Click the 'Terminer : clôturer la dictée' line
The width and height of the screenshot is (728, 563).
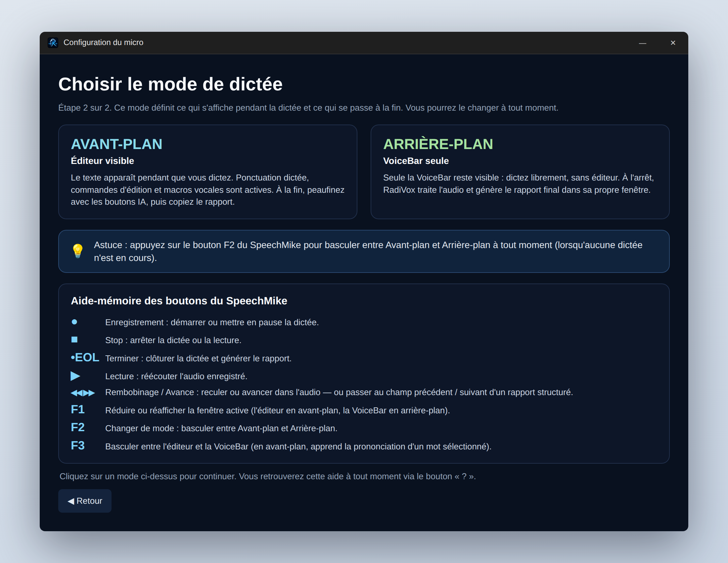[198, 358]
